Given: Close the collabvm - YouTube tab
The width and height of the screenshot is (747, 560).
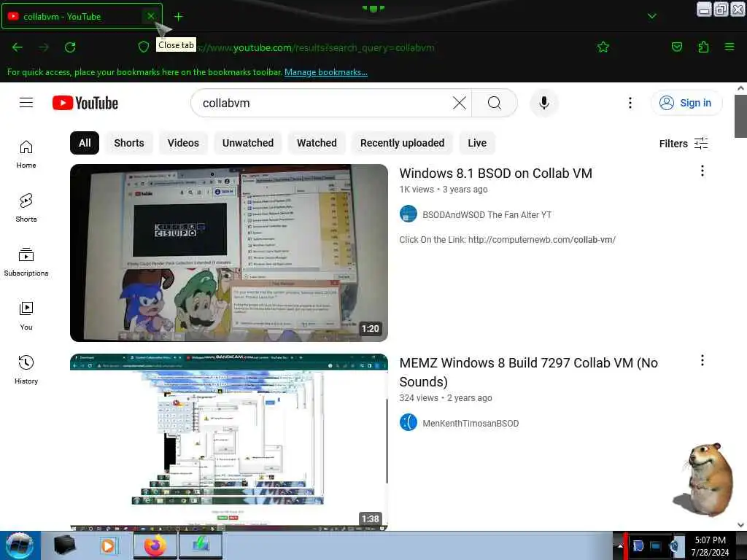Looking at the screenshot, I should tap(150, 16).
